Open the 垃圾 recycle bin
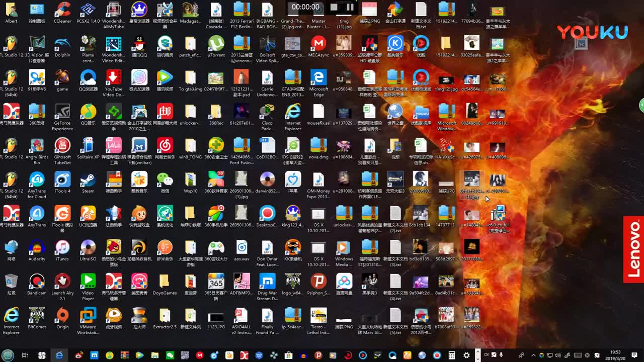This screenshot has width=644, height=362. [x=11, y=285]
